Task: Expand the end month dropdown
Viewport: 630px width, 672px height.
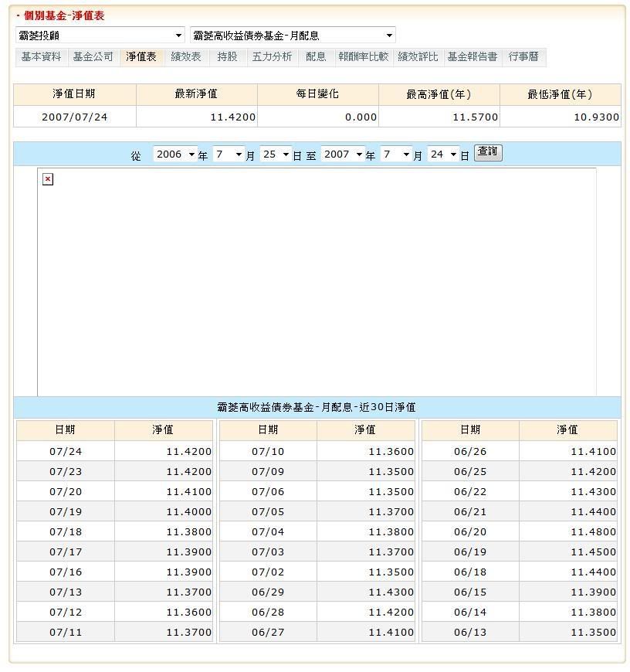Action: (x=396, y=154)
